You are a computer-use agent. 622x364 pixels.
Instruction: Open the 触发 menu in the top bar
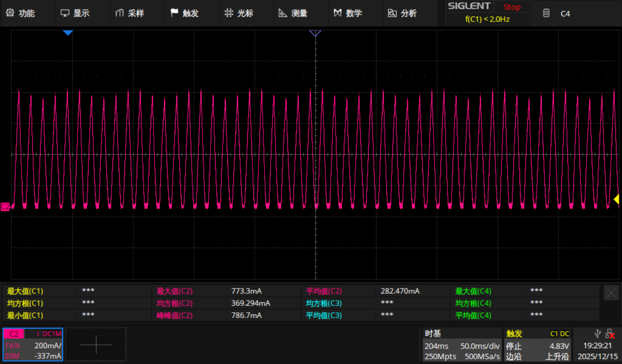point(184,13)
